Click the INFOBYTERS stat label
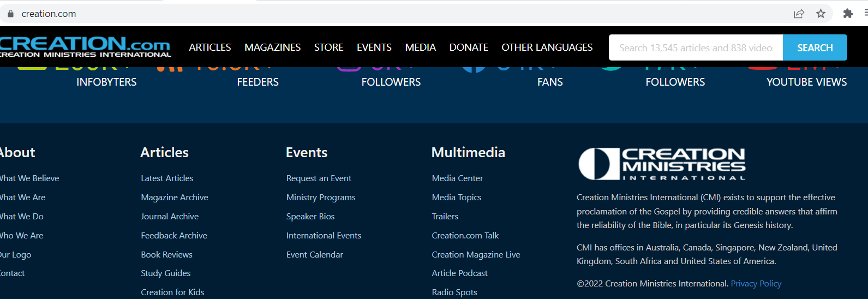 106,82
